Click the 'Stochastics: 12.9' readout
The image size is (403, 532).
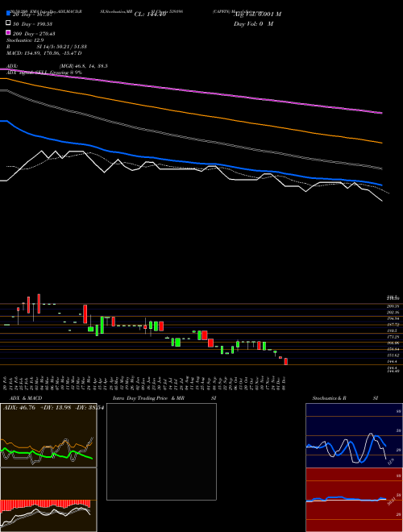(x=25, y=40)
